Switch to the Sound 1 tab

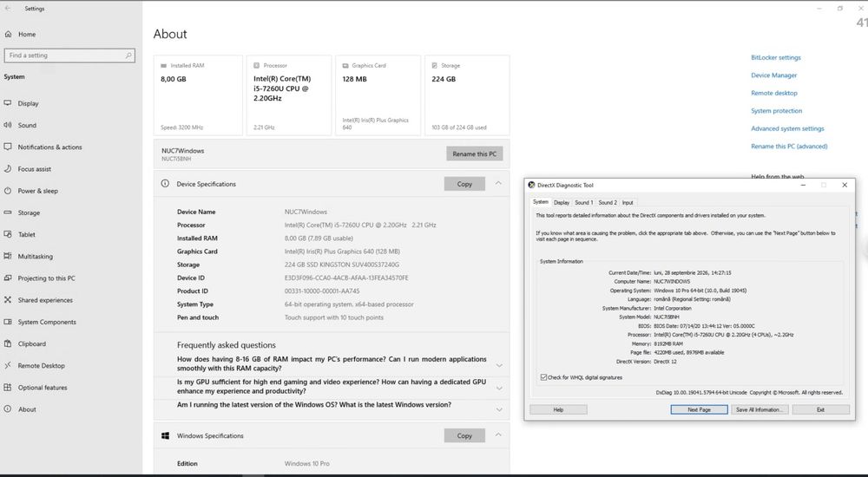click(x=583, y=203)
